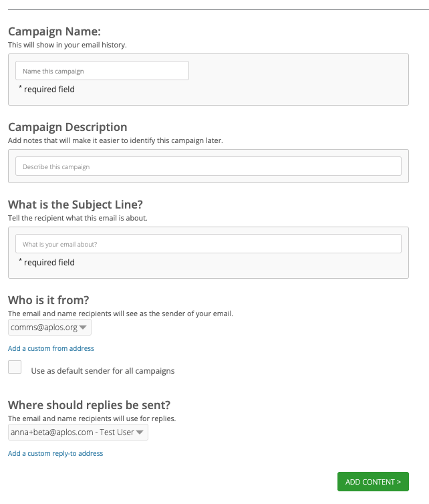The image size is (429, 504).
Task: Open the comms@aplos.org sender dropdown
Action: click(49, 328)
